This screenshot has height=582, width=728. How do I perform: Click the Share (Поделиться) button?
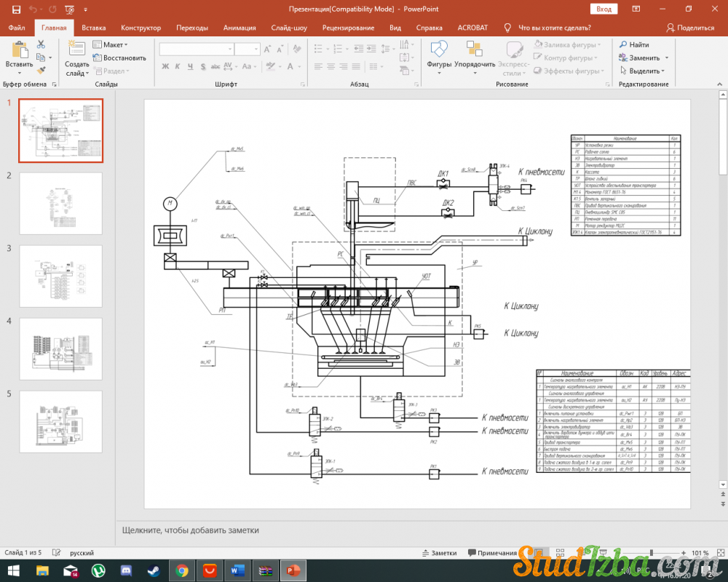click(690, 28)
